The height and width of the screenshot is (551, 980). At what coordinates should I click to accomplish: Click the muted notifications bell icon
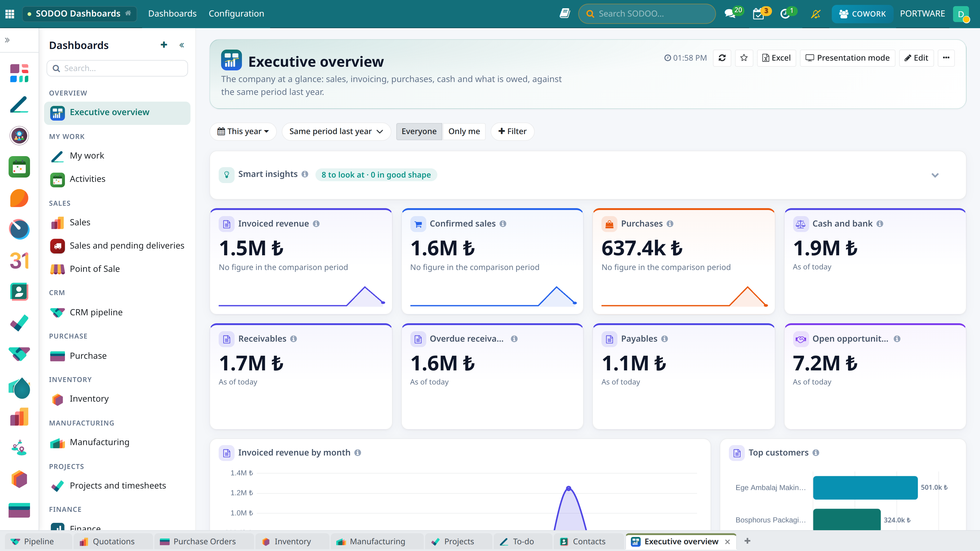815,14
